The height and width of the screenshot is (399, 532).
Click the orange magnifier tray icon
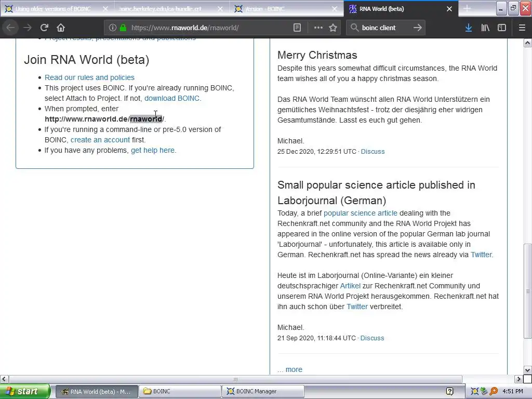point(494,392)
